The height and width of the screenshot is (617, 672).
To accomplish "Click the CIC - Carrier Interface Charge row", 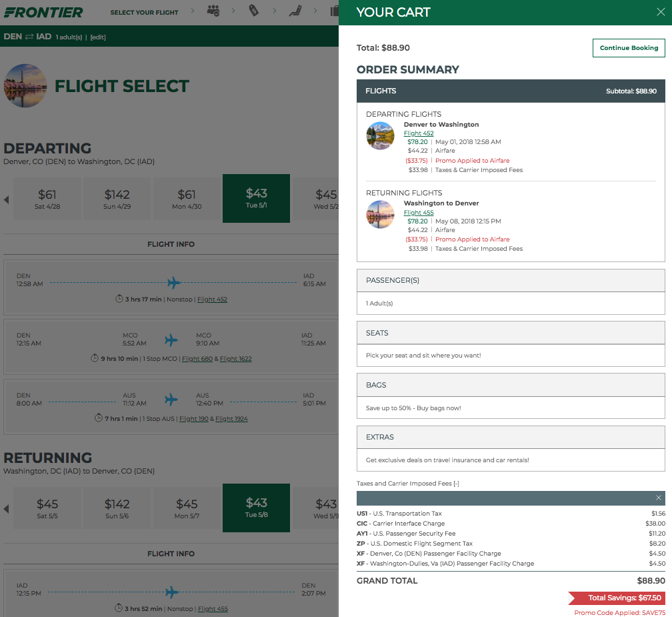I will 511,524.
